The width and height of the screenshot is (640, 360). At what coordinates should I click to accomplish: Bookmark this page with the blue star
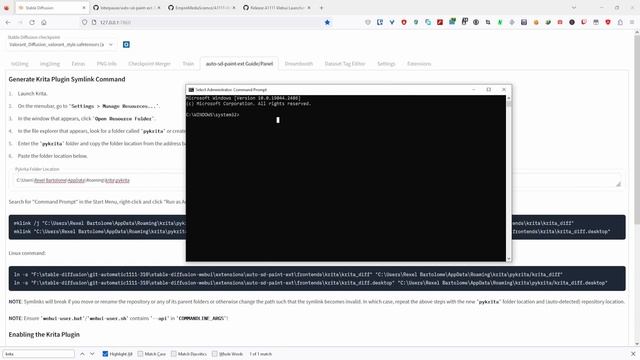point(327,22)
